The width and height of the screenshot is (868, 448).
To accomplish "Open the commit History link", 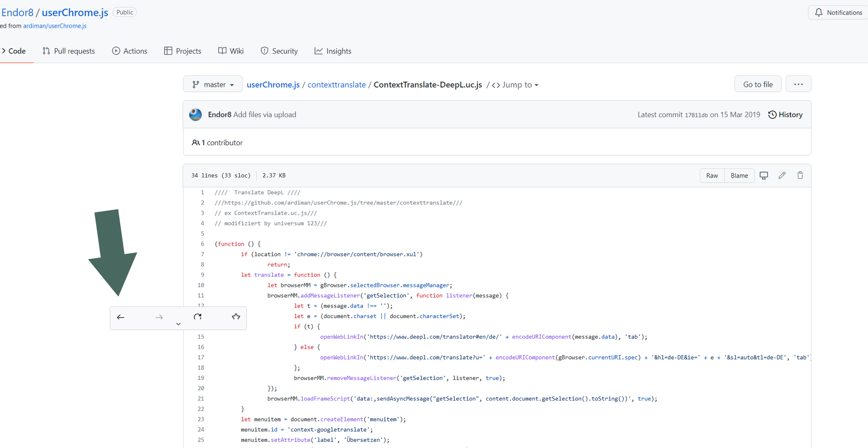I will 785,115.
